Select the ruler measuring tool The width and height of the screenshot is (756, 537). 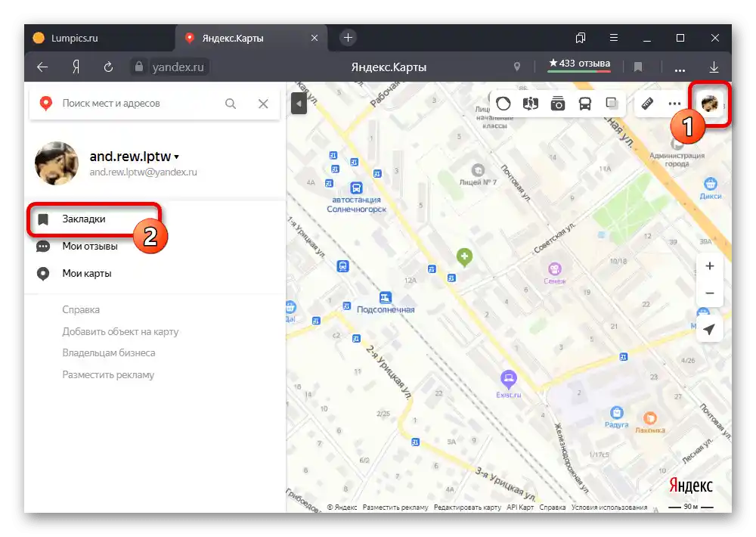(x=647, y=104)
